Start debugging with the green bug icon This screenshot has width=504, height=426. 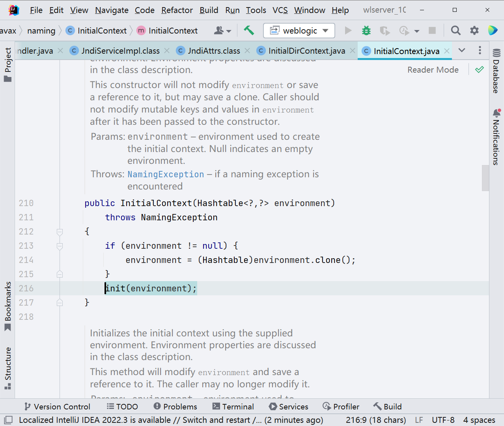click(366, 30)
